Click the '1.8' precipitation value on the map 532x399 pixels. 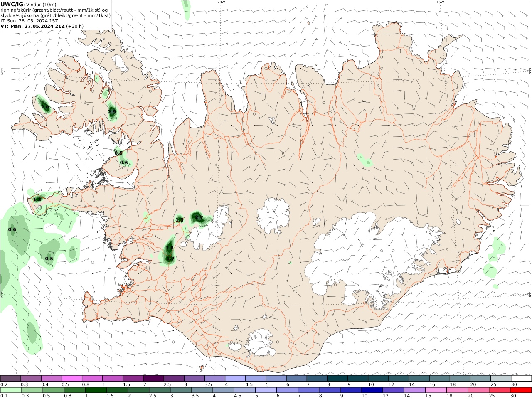tap(170, 248)
